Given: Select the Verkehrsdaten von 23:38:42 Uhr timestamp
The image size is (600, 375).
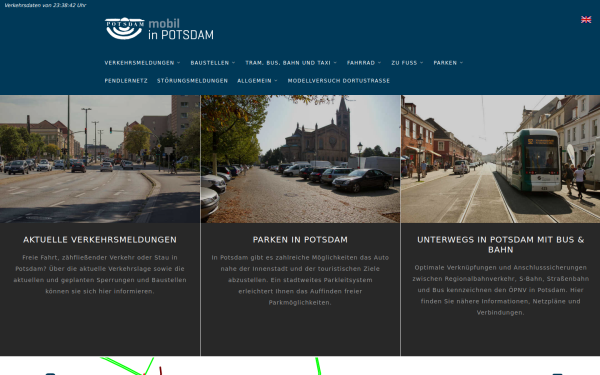Looking at the screenshot, I should (45, 5).
